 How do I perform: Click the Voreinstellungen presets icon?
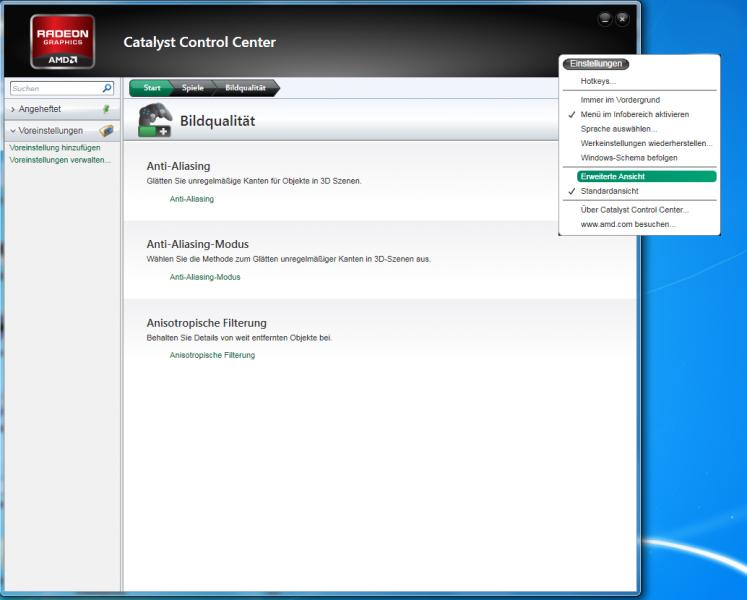tap(106, 130)
